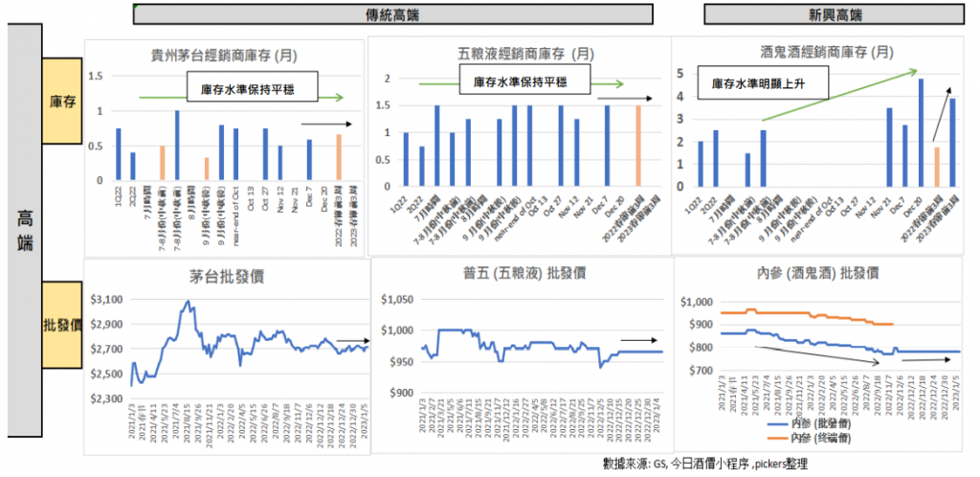980x477 pixels.
Task: Click the tallest blue bar in 酒鬼酒 chart
Action: 921,132
